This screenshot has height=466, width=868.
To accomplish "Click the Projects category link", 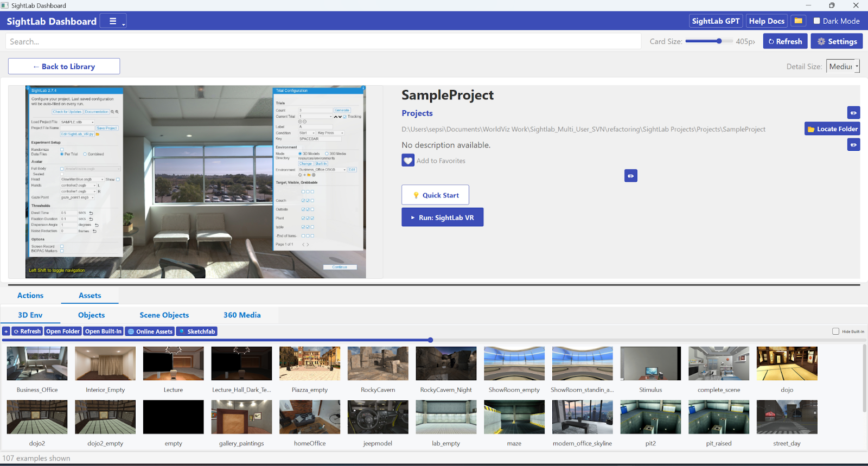I will [417, 113].
